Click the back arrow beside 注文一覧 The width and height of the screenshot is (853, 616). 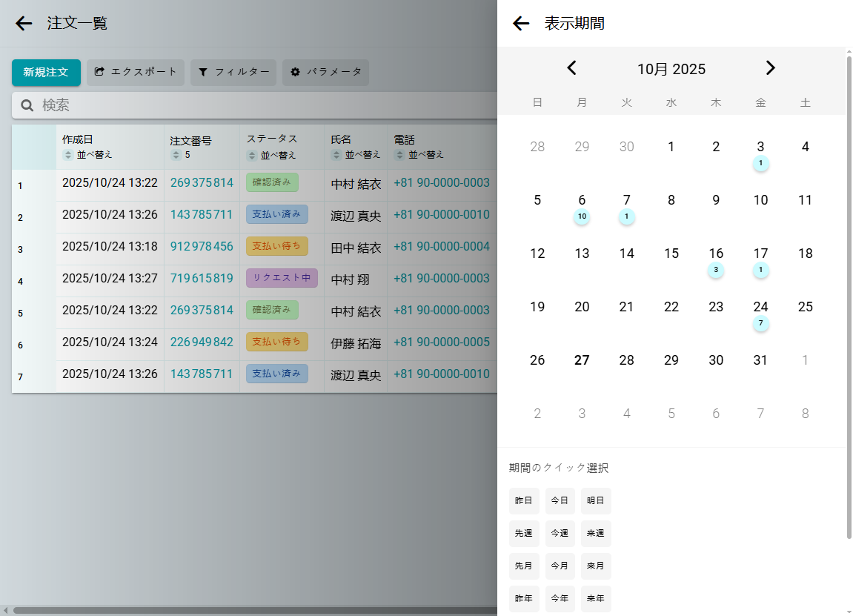coord(24,24)
